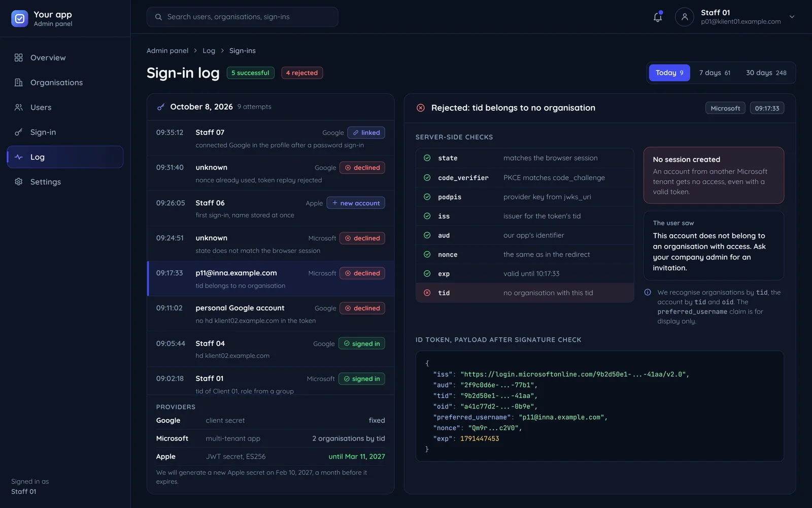Go to Admin panel breadcrumb
Viewport: 812px width, 508px height.
[167, 51]
